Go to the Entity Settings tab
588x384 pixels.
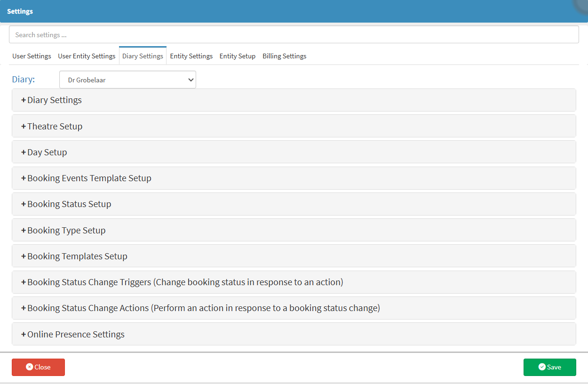pyautogui.click(x=191, y=56)
